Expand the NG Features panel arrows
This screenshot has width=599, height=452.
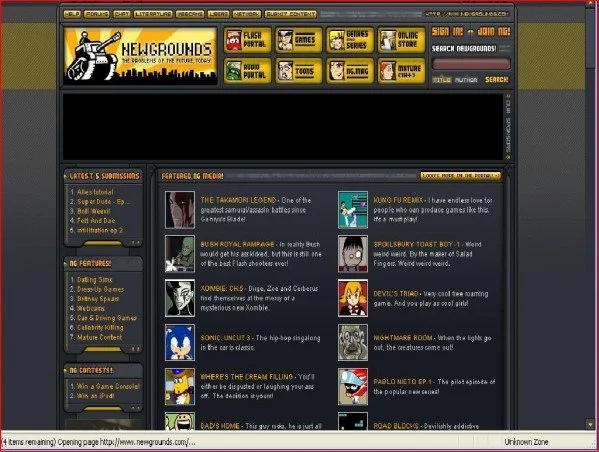[x=136, y=349]
